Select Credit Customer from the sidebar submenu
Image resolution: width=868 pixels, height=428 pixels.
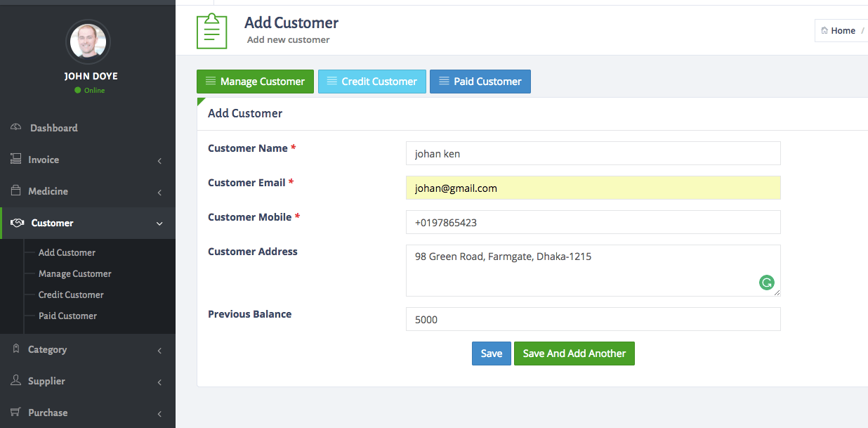pos(70,294)
